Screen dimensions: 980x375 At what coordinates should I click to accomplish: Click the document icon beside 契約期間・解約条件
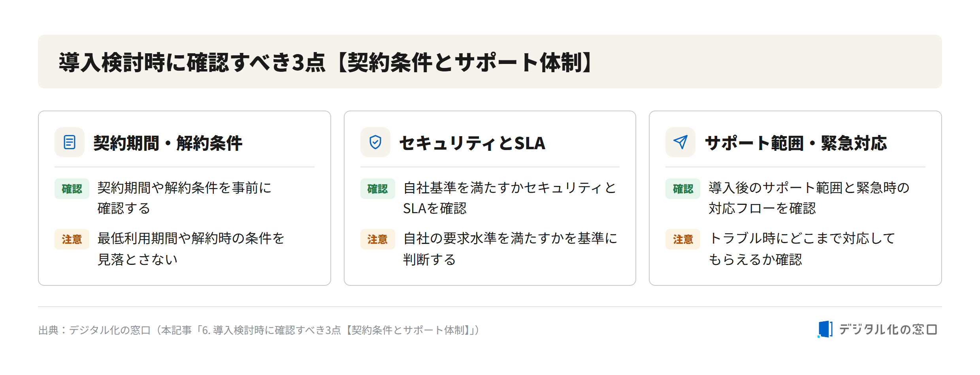70,142
